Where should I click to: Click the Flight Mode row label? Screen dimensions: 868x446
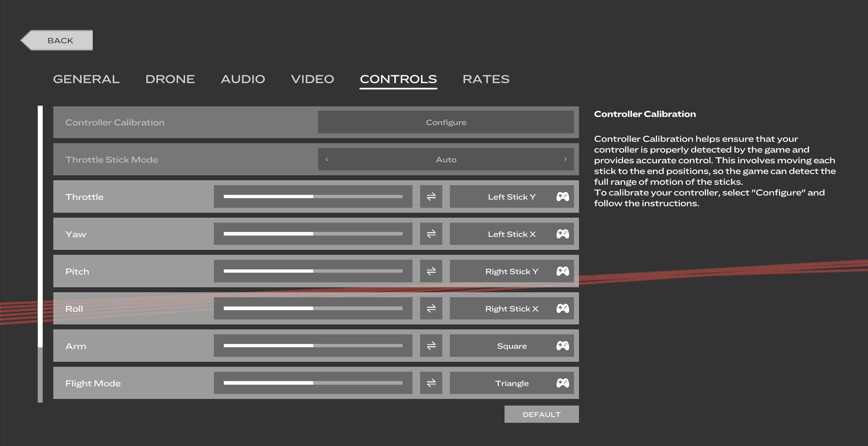click(93, 383)
